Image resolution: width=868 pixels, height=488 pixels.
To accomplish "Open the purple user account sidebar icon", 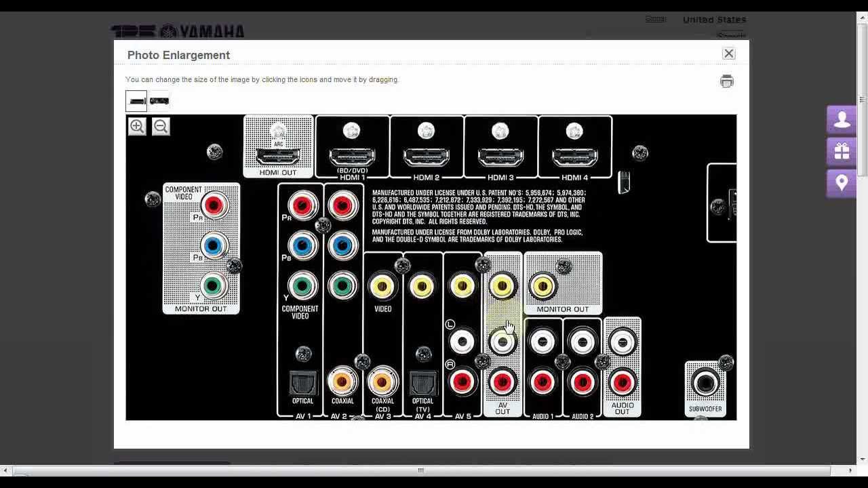I will coord(842,120).
